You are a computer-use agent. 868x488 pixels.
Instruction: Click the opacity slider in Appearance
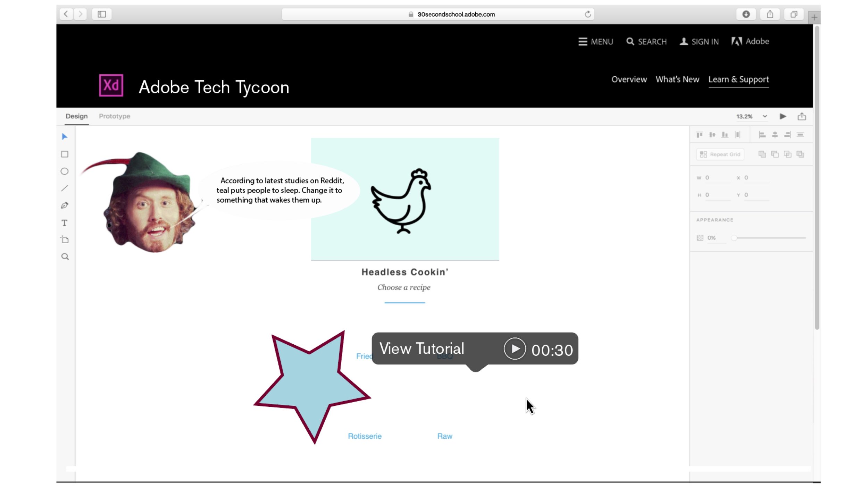click(x=770, y=238)
